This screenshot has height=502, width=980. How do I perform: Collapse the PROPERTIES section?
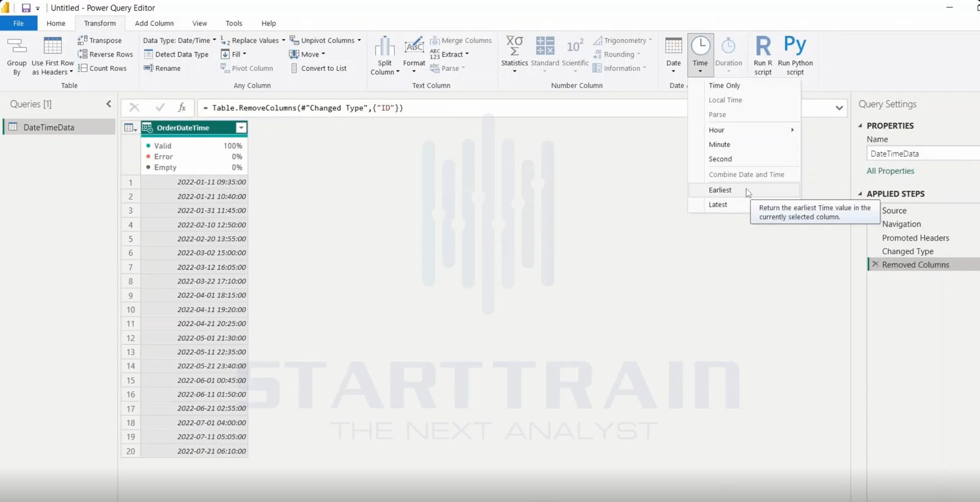click(861, 126)
